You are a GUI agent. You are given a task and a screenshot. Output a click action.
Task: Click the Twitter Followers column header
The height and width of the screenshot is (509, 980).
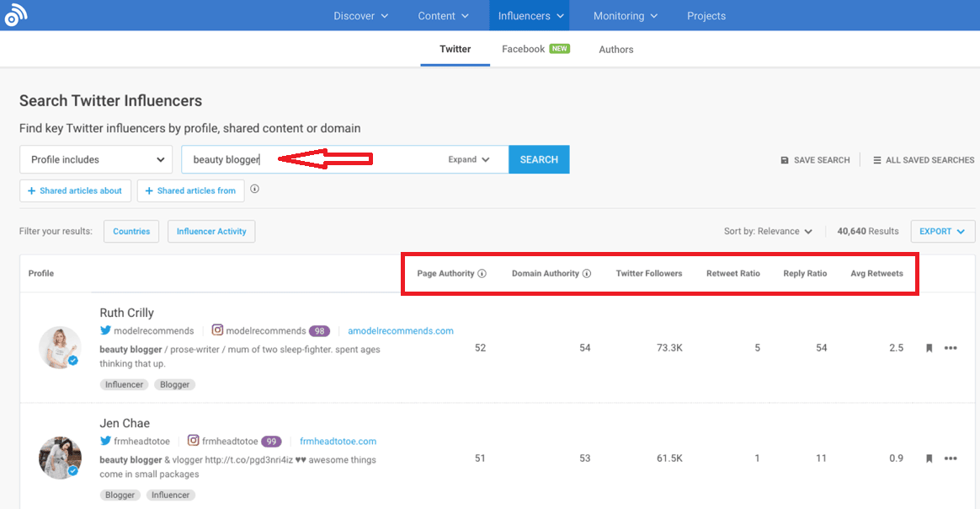[x=649, y=273]
